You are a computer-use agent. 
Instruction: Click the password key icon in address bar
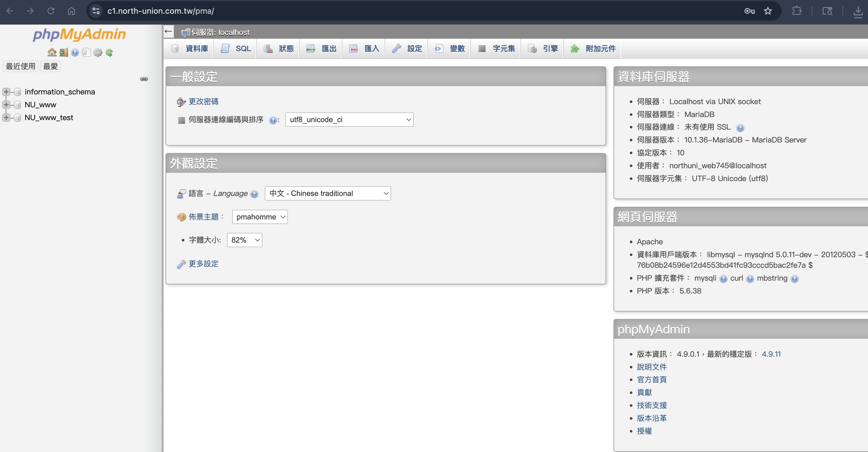pyautogui.click(x=749, y=11)
